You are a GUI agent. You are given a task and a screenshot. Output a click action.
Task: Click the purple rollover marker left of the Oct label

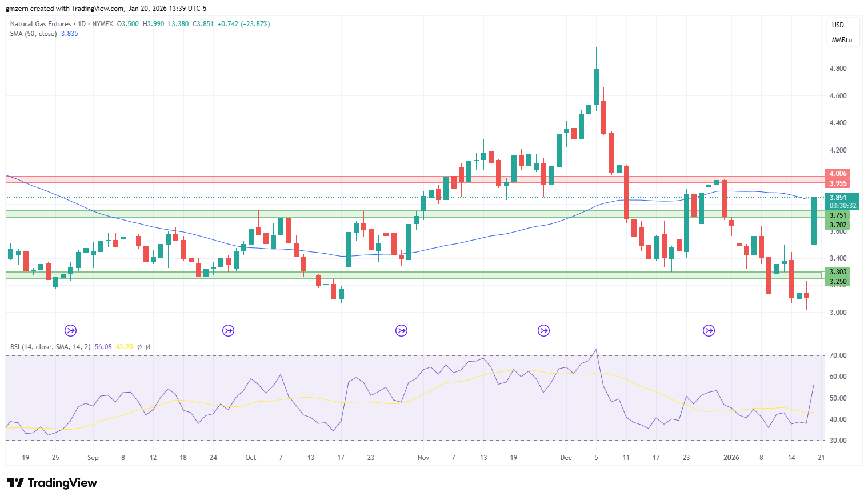coord(228,330)
